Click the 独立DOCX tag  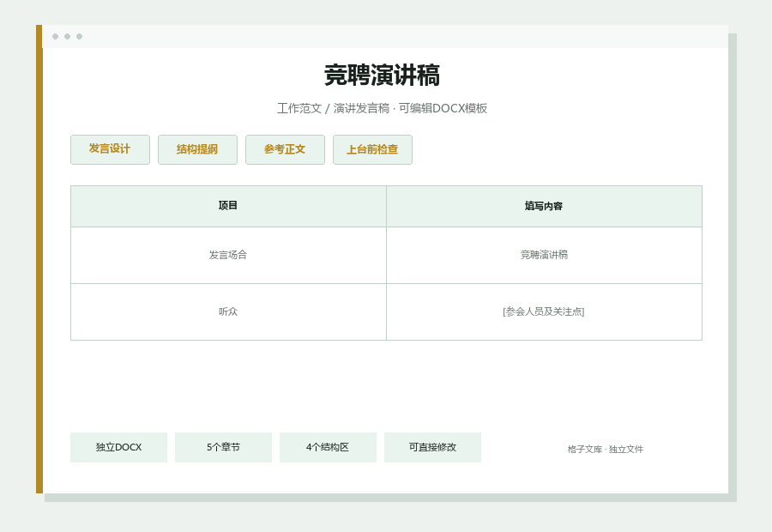pyautogui.click(x=118, y=447)
